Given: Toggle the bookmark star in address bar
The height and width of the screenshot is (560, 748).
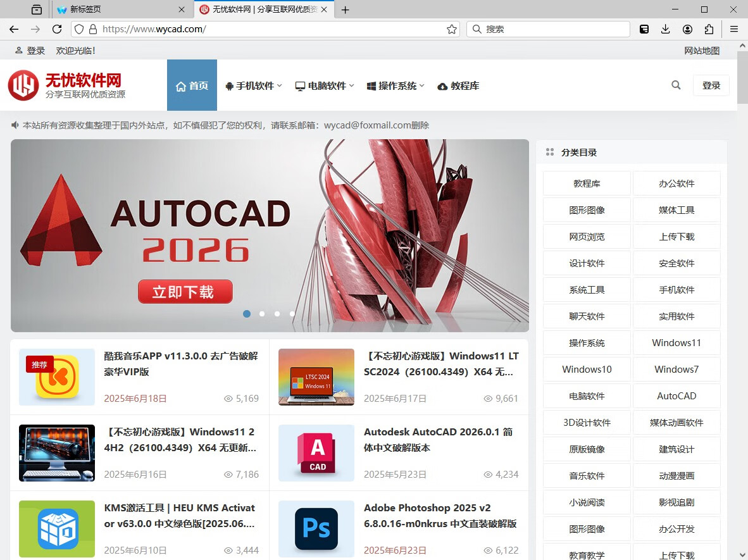Looking at the screenshot, I should 452,28.
